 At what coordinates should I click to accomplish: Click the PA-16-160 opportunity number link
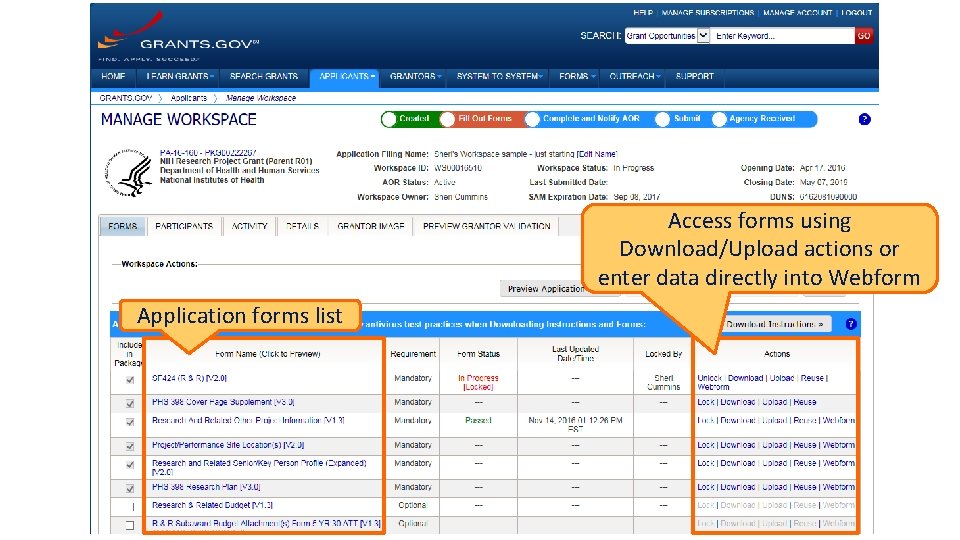coord(208,152)
